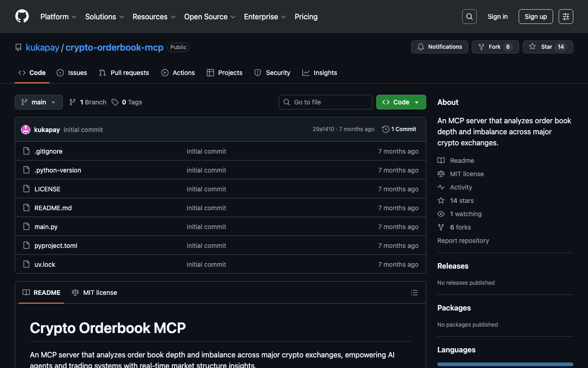Open the appearance settings sliders icon
588x368 pixels.
point(565,17)
